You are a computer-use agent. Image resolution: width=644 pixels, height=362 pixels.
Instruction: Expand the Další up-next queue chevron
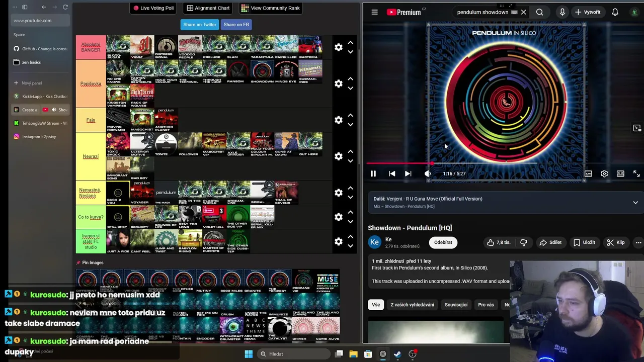pos(635,203)
